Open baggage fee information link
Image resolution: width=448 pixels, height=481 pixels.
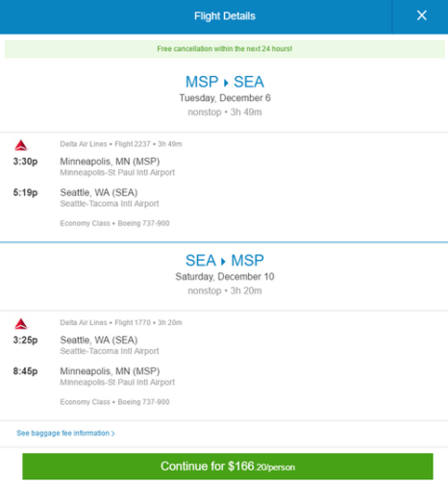point(65,433)
